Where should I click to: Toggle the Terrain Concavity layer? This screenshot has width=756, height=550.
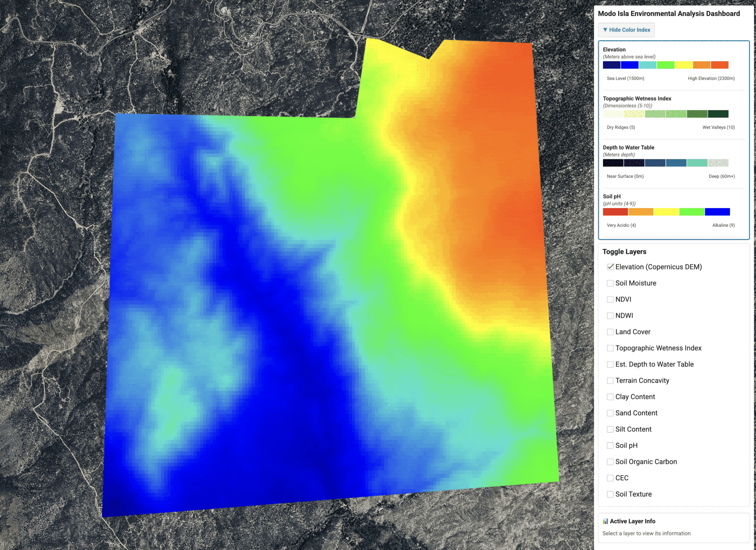point(610,381)
